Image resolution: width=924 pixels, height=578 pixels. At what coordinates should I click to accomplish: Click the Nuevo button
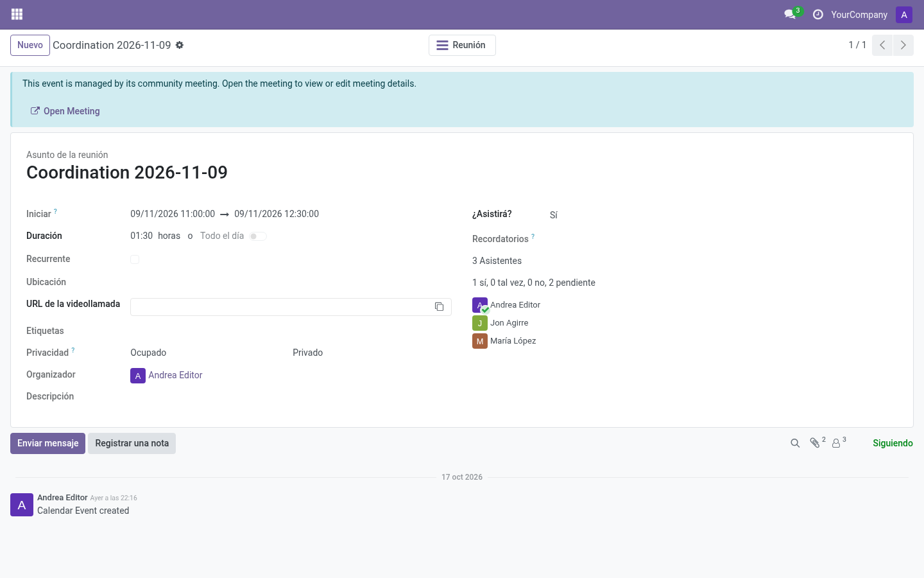(30, 45)
